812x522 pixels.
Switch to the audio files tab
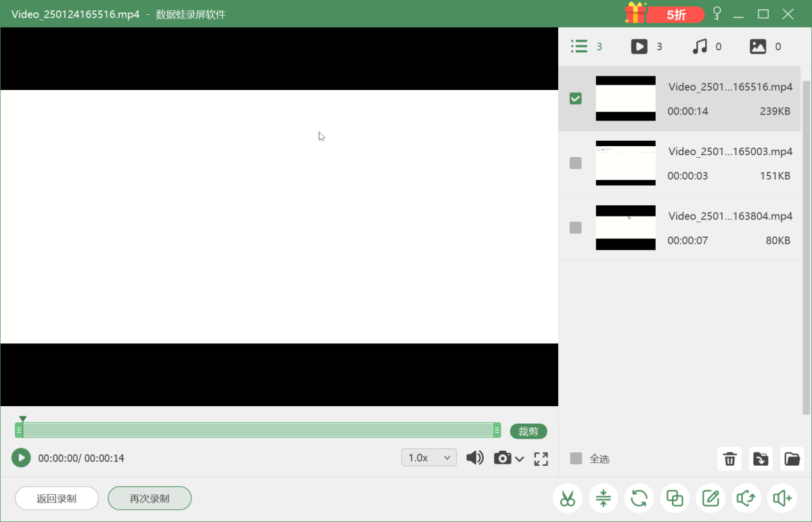pos(706,47)
